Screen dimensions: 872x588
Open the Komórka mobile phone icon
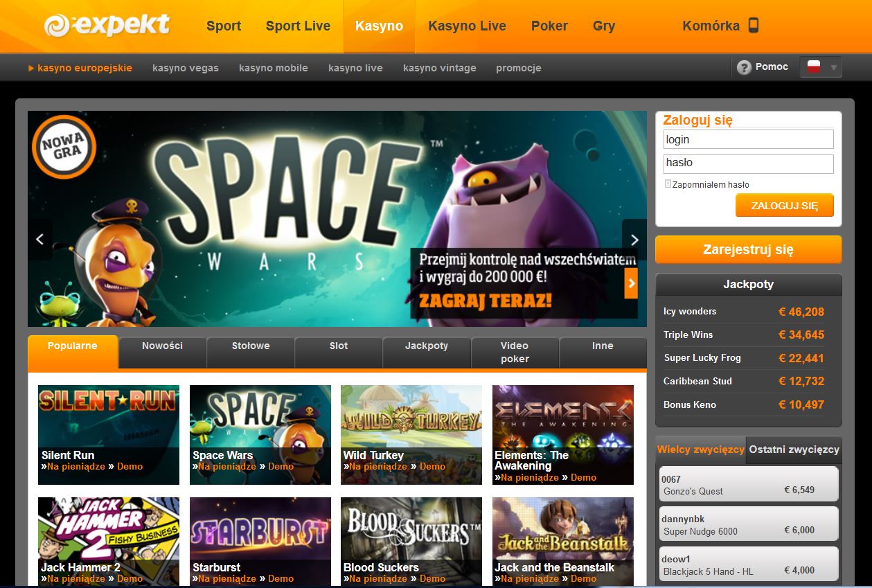(754, 26)
